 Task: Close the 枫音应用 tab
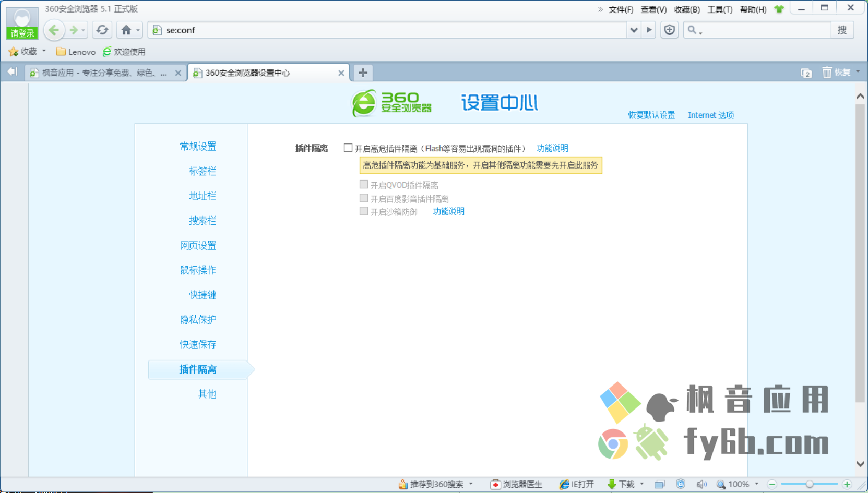click(178, 73)
